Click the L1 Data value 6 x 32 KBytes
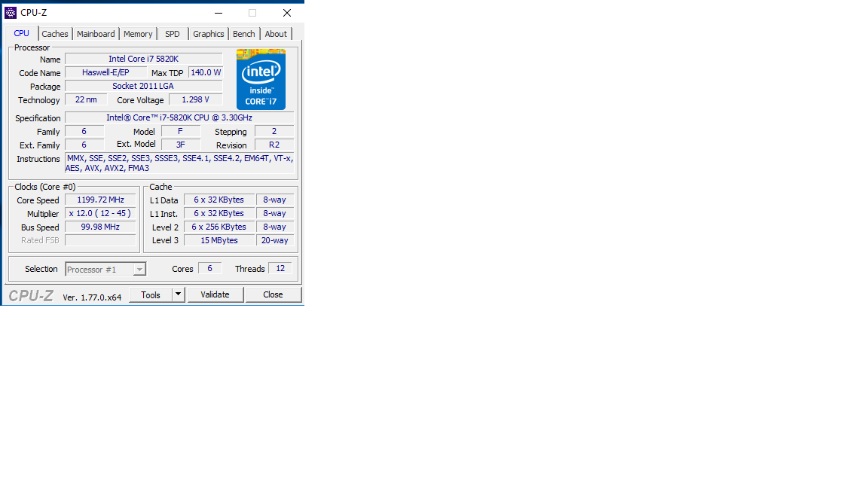The image size is (868, 488). [x=219, y=200]
